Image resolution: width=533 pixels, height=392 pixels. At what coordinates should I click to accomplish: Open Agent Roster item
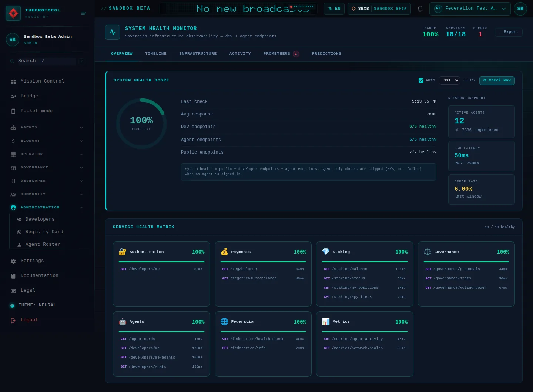pyautogui.click(x=50, y=244)
